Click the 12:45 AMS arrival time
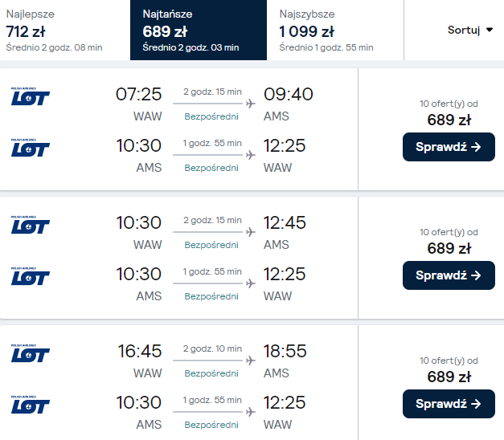This screenshot has width=504, height=440. tap(288, 223)
